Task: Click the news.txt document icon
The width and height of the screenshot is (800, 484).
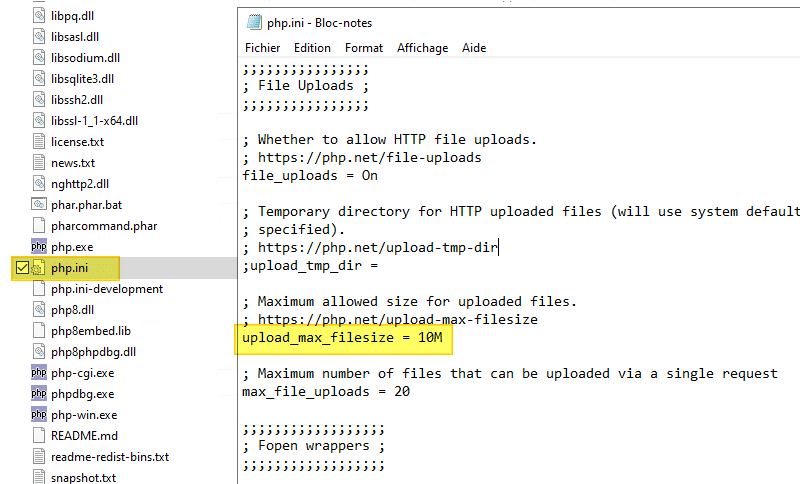Action: [x=39, y=163]
